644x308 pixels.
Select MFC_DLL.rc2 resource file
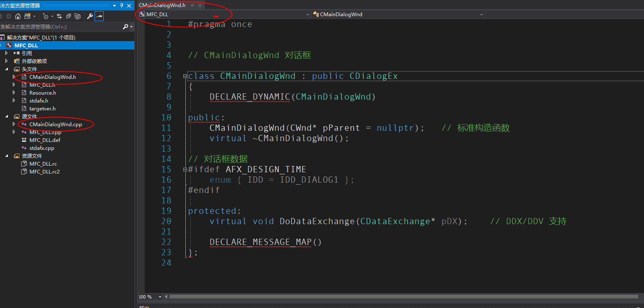(44, 171)
